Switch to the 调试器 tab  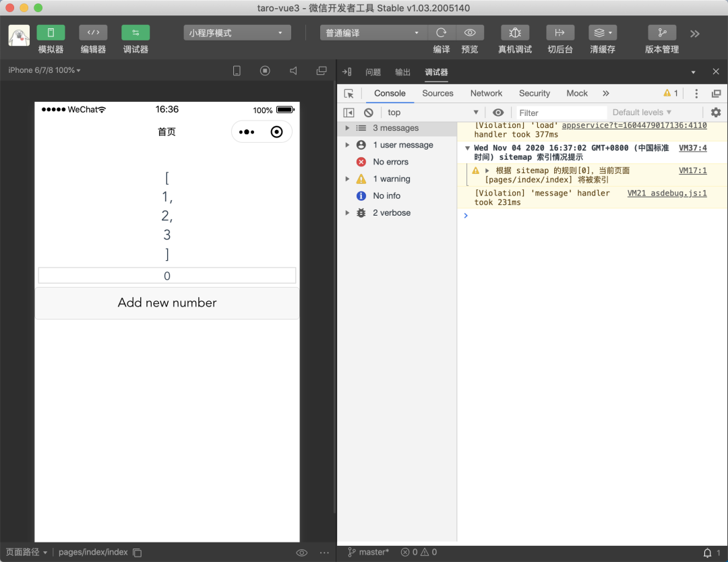coord(436,72)
